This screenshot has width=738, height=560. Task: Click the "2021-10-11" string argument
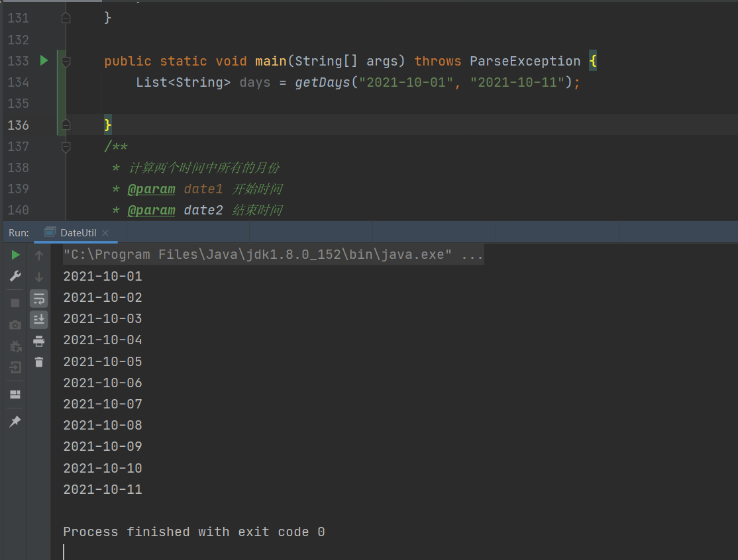point(517,82)
